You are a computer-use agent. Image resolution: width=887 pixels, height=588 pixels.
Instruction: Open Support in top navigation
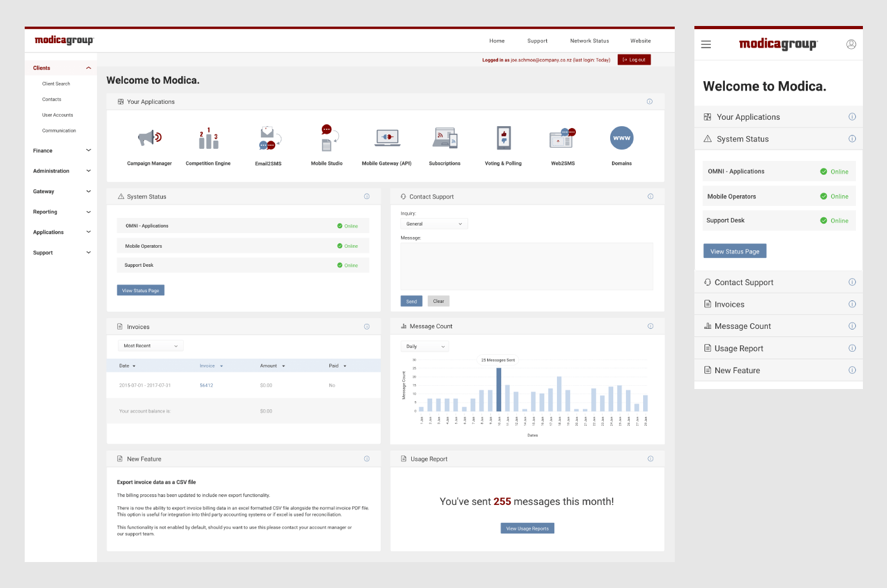click(x=537, y=41)
